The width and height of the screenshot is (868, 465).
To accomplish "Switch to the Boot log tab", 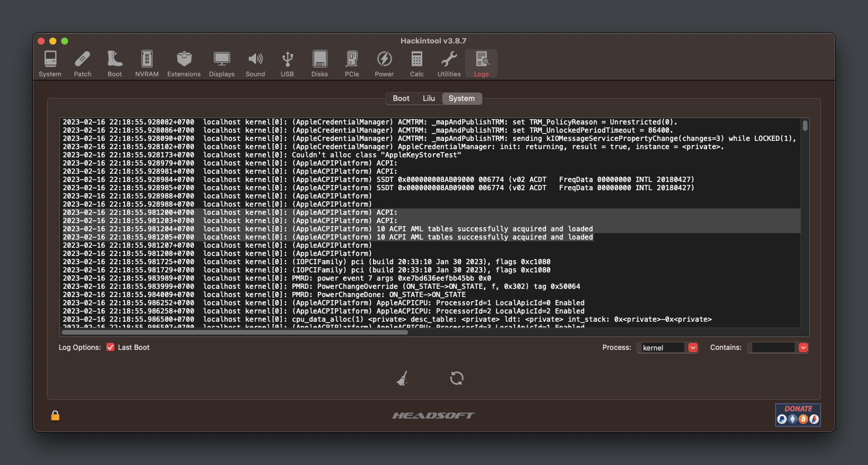I will [x=401, y=99].
